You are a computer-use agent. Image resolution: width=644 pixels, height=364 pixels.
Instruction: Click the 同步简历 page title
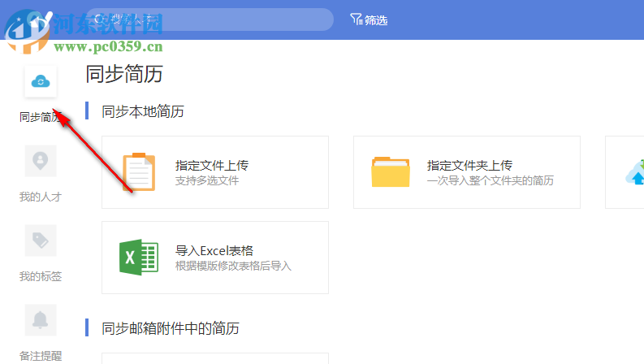point(124,74)
